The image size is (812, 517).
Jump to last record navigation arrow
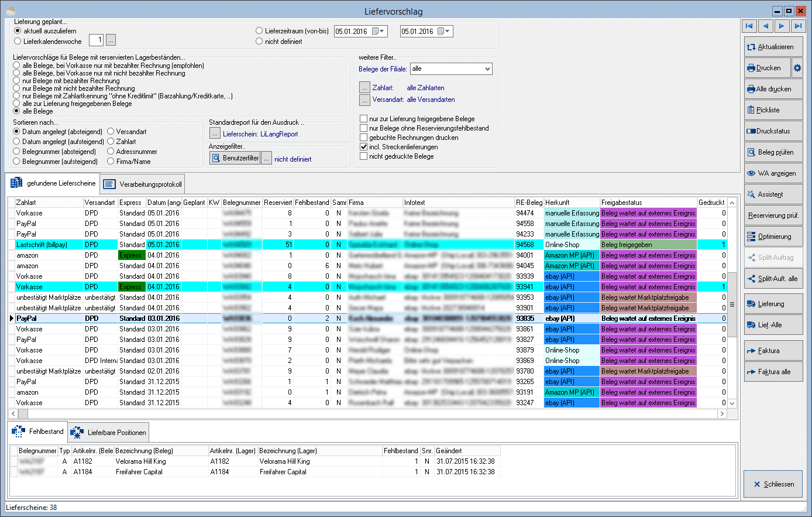tap(797, 26)
